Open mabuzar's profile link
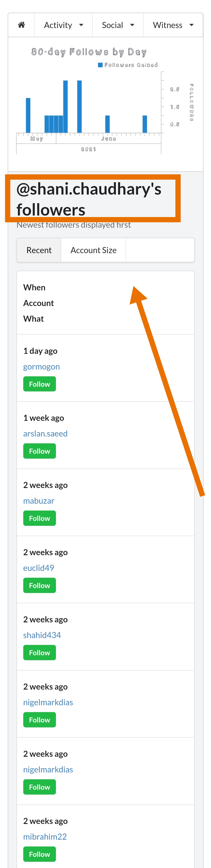 39,500
